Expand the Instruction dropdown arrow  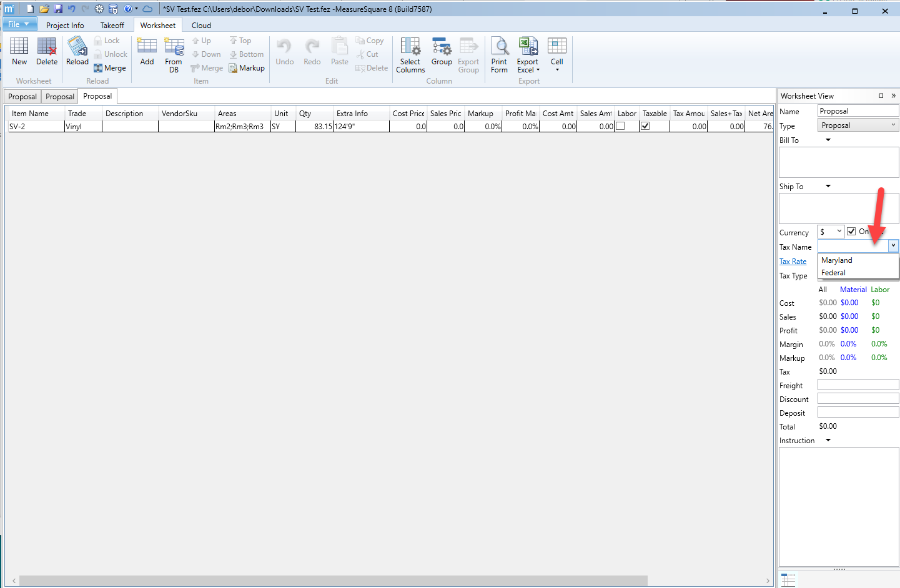(x=828, y=440)
